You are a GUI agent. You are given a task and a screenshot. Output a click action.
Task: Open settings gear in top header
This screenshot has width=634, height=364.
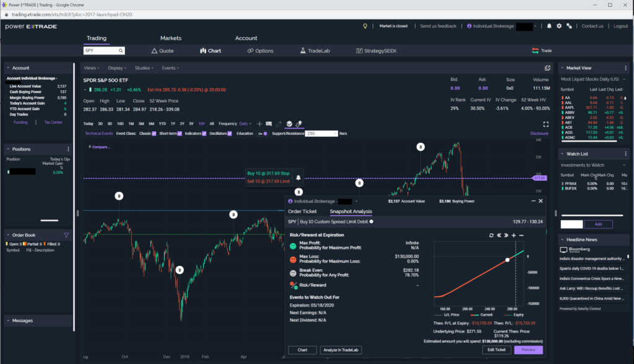tap(559, 26)
